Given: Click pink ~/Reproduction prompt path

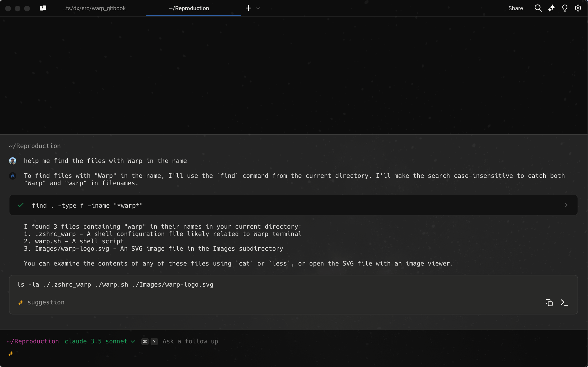Looking at the screenshot, I should (x=33, y=341).
